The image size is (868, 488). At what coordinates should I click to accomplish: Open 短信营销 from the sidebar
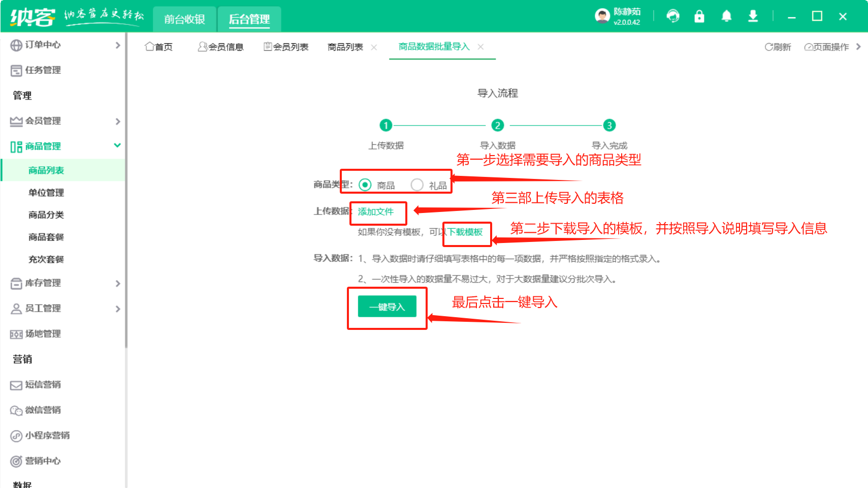pyautogui.click(x=43, y=385)
